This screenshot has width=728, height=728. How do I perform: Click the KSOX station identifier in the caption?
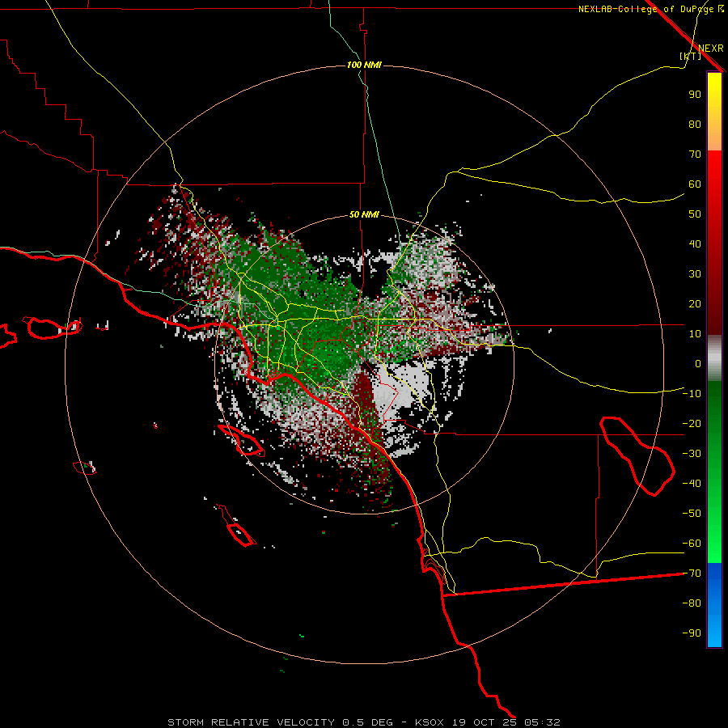pos(430,722)
